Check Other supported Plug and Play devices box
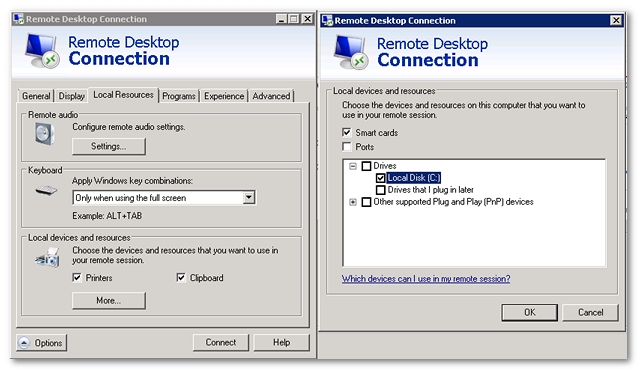The height and width of the screenshot is (370, 638). pyautogui.click(x=367, y=202)
